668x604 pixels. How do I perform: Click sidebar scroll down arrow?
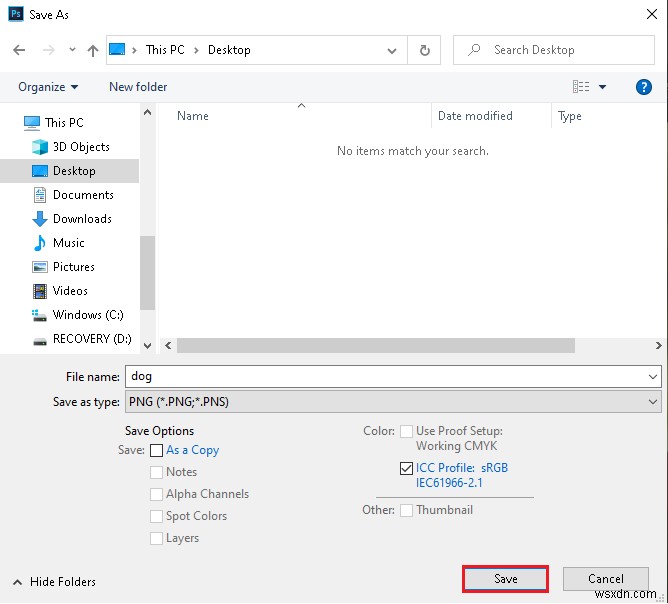[147, 346]
